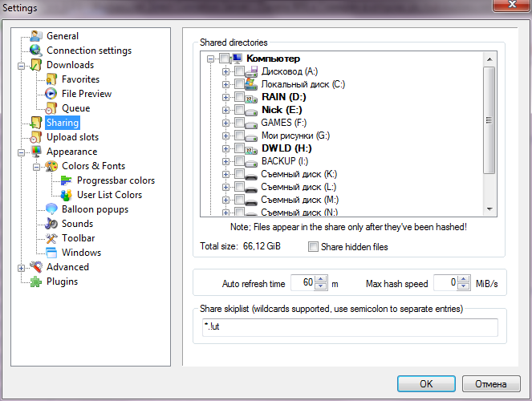
Task: Click the Компьютер computer icon
Action: (x=237, y=59)
